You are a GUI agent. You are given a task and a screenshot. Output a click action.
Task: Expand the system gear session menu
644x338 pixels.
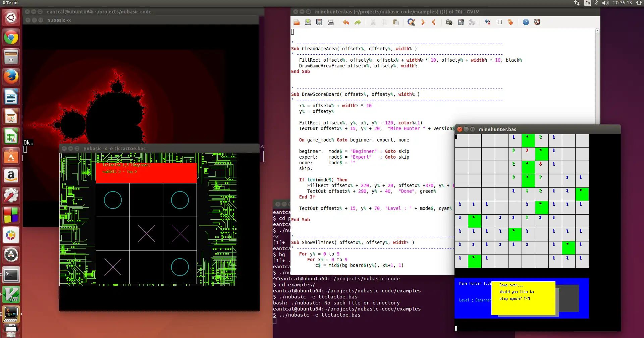coord(639,3)
